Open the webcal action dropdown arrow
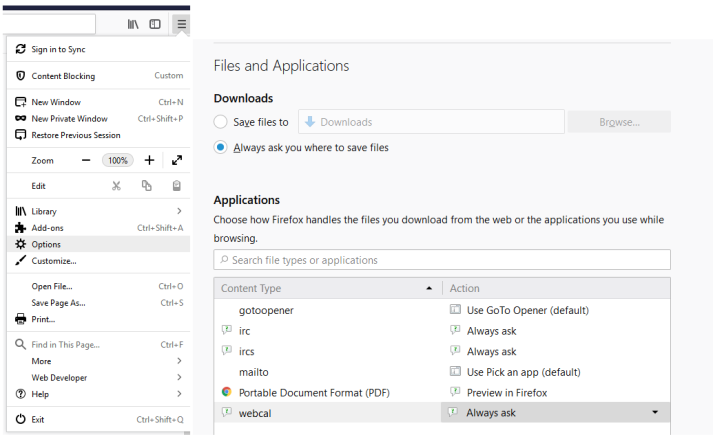 point(655,412)
